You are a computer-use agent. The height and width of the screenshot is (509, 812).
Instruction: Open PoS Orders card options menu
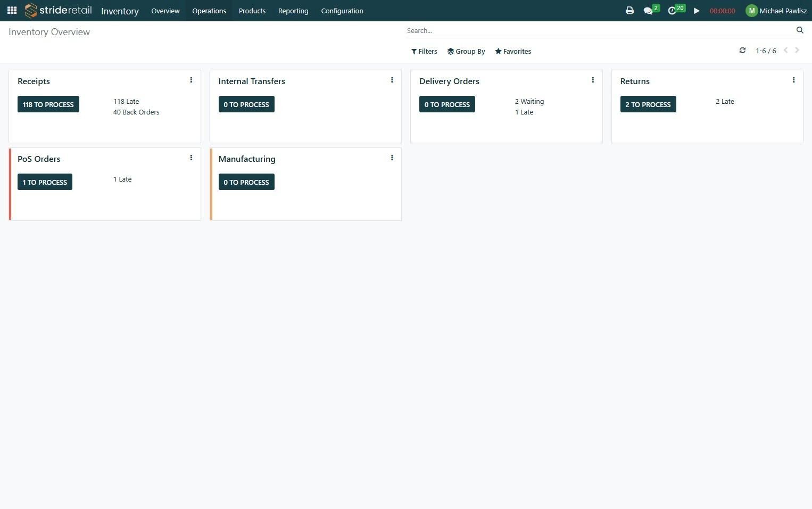pos(191,158)
